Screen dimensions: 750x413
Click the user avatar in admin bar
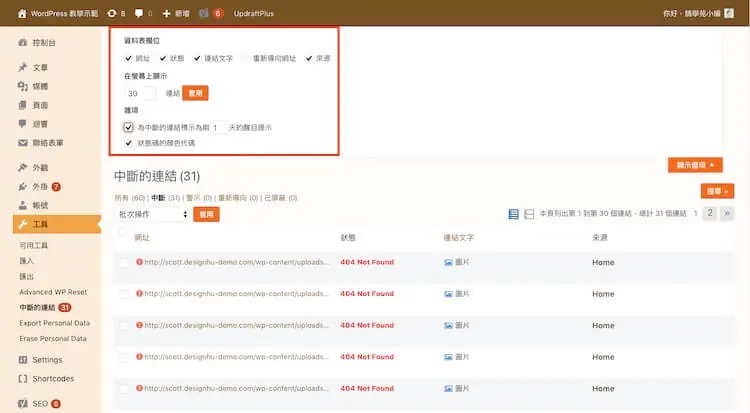tap(729, 13)
